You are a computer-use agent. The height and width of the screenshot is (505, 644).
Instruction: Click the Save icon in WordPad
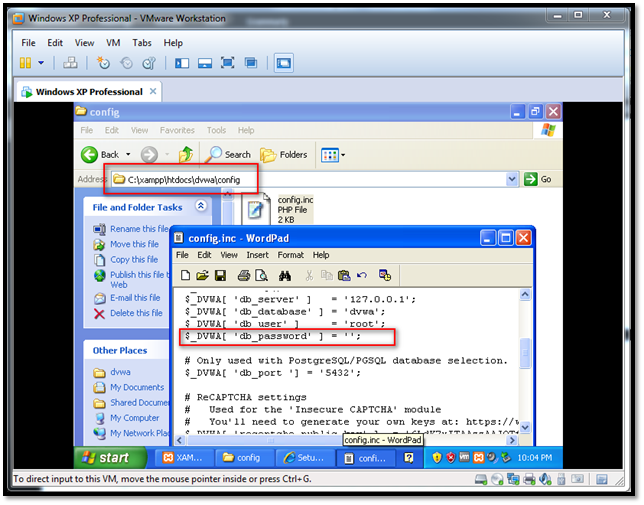point(220,275)
